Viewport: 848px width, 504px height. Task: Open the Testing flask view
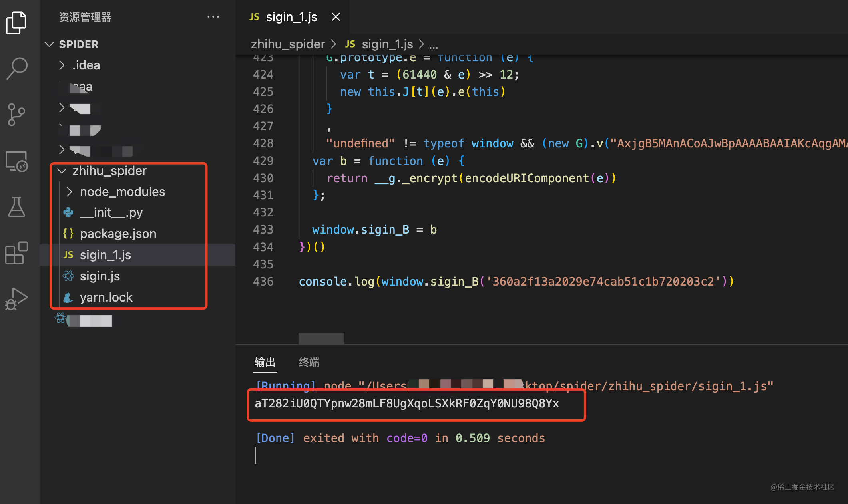click(16, 207)
